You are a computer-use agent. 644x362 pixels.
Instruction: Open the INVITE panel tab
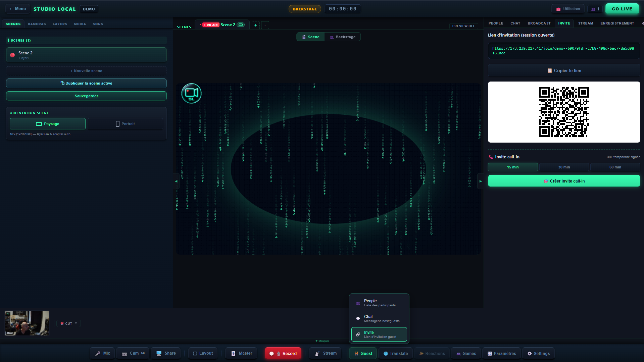(x=564, y=23)
